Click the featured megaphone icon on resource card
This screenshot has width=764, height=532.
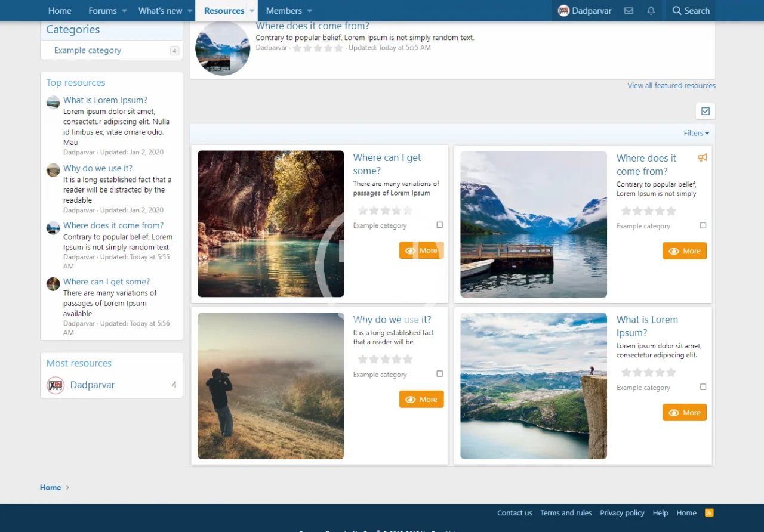703,158
